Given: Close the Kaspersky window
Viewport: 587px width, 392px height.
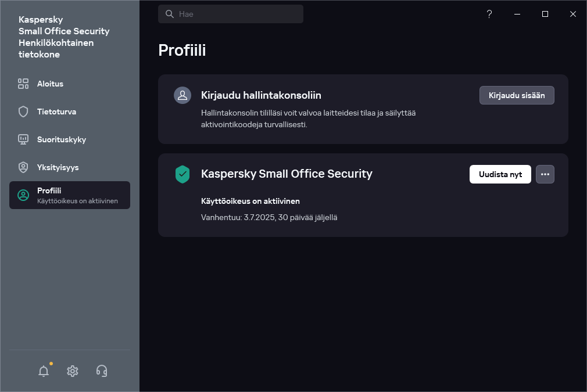Looking at the screenshot, I should click(573, 14).
